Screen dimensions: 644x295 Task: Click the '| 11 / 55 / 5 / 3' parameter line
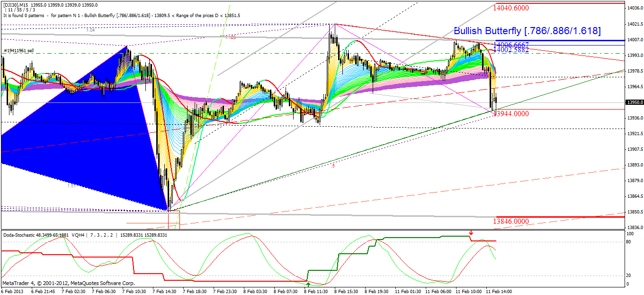tap(21, 10)
